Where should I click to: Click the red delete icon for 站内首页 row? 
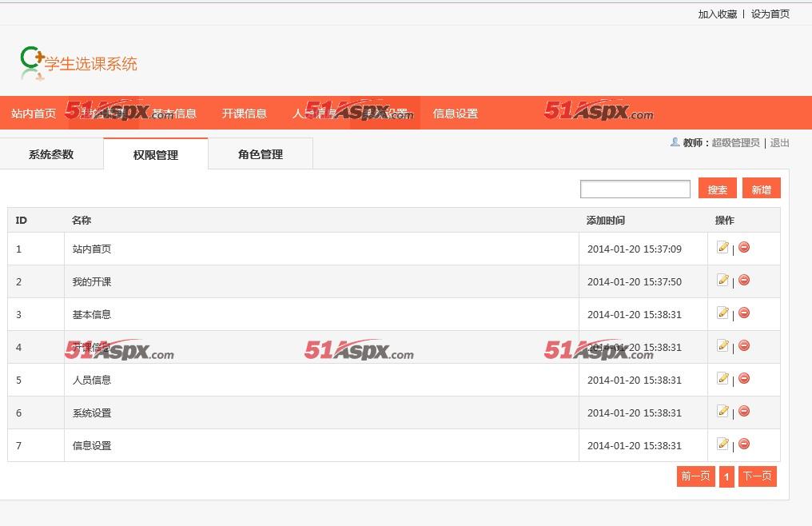[744, 248]
